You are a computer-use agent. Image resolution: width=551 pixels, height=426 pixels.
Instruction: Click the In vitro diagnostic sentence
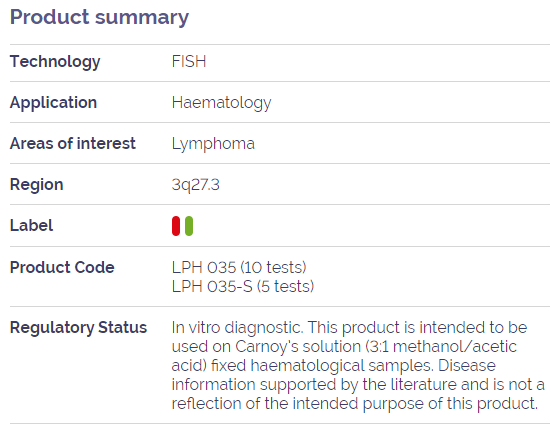(237, 328)
